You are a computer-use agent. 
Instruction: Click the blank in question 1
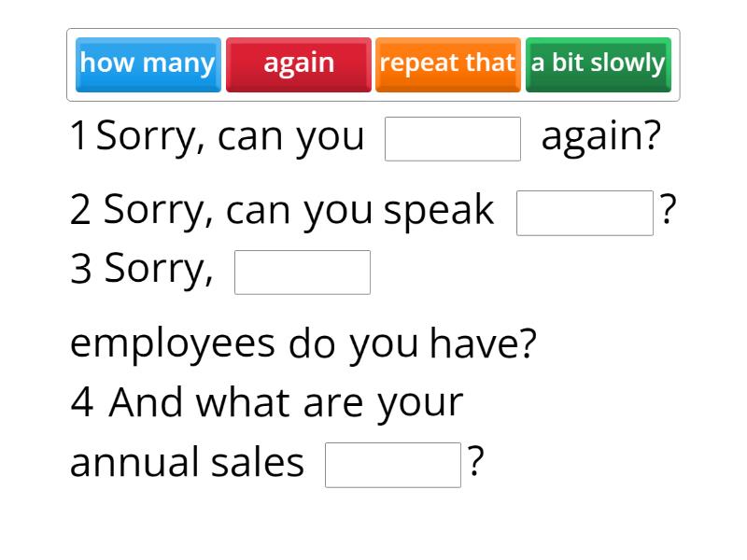(x=453, y=138)
